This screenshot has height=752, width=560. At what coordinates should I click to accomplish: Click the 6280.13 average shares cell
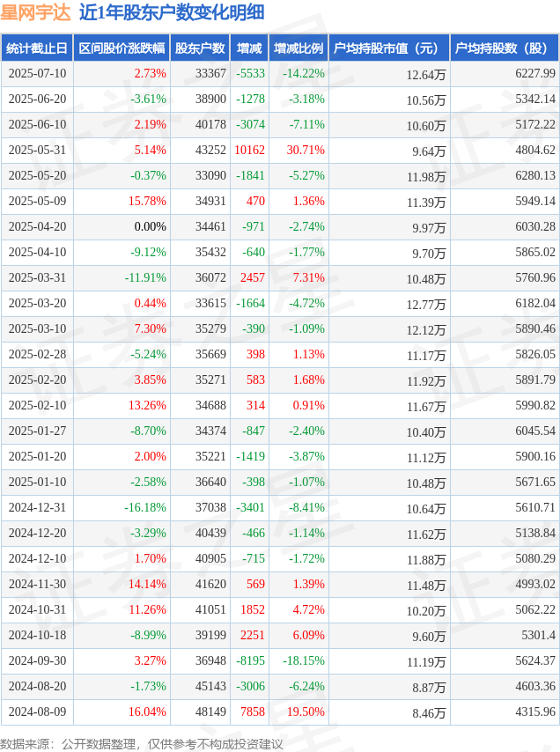pyautogui.click(x=535, y=175)
